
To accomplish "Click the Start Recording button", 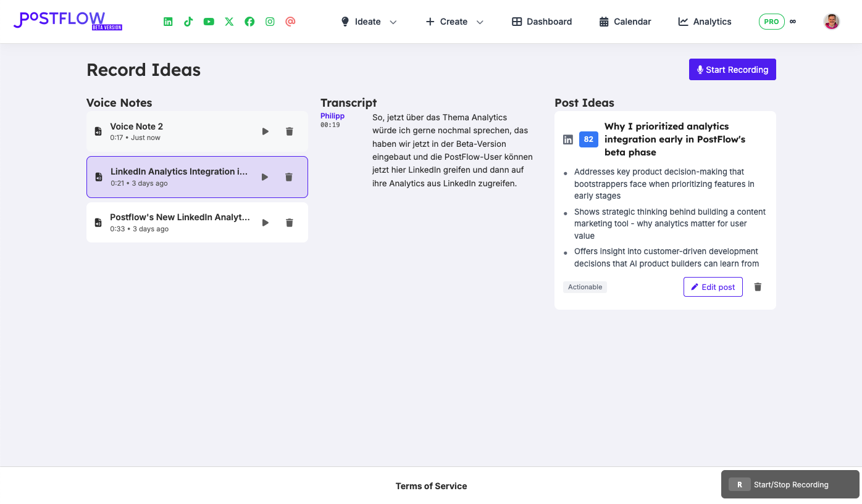I will (x=732, y=69).
